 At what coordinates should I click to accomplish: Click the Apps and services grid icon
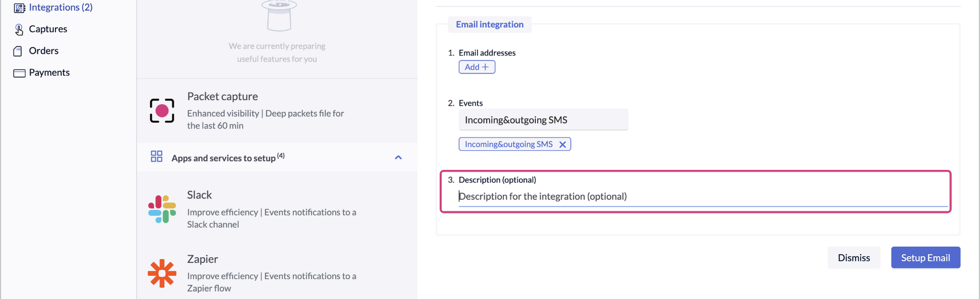157,157
